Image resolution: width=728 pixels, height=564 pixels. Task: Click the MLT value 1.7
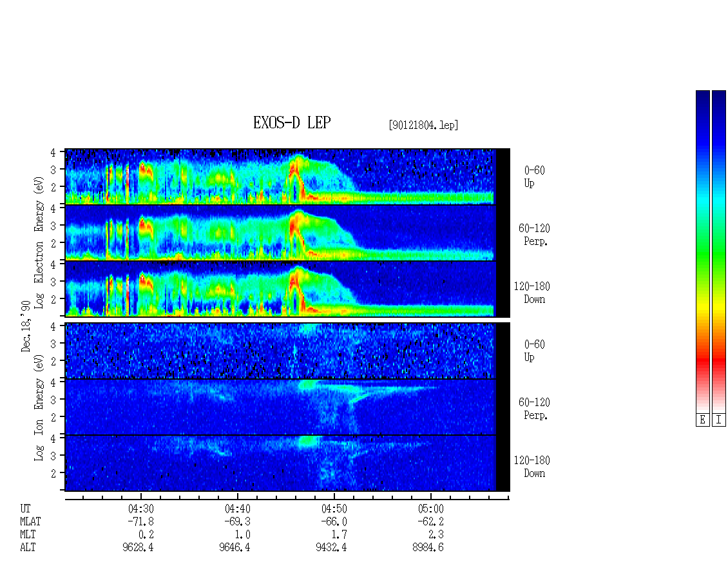[340, 535]
